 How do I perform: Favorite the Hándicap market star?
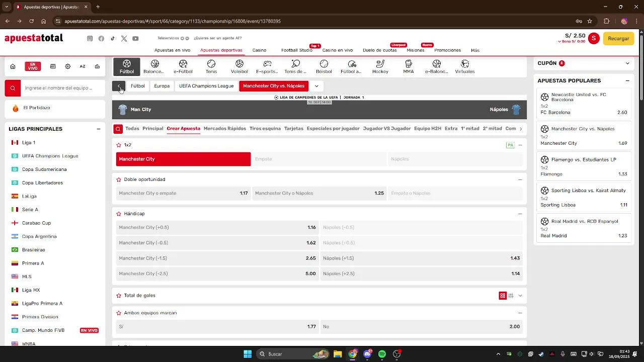pos(119,214)
